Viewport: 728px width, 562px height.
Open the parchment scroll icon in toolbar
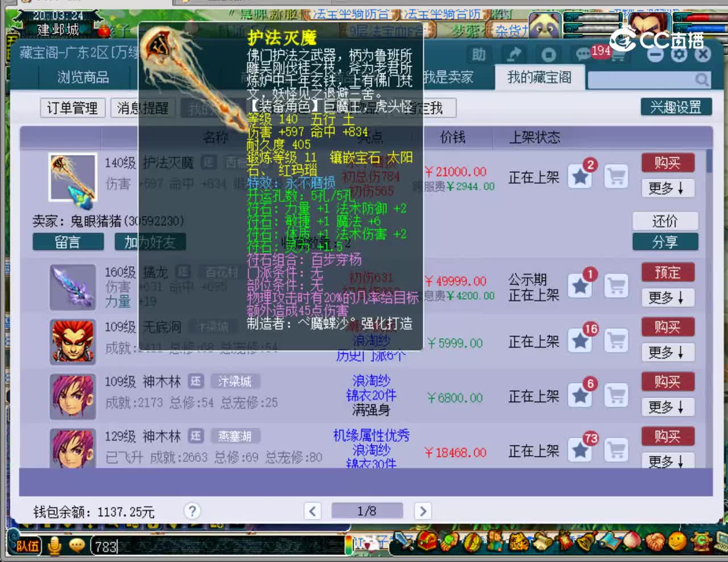pos(541,540)
